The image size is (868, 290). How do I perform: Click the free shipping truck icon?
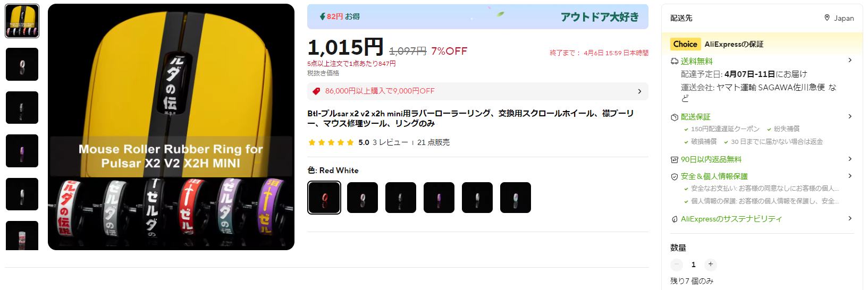(675, 61)
